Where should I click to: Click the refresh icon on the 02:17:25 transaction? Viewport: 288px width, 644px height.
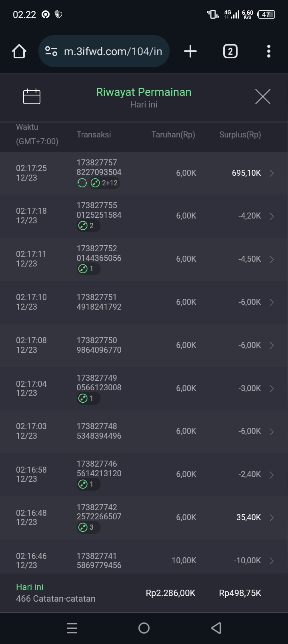(82, 183)
